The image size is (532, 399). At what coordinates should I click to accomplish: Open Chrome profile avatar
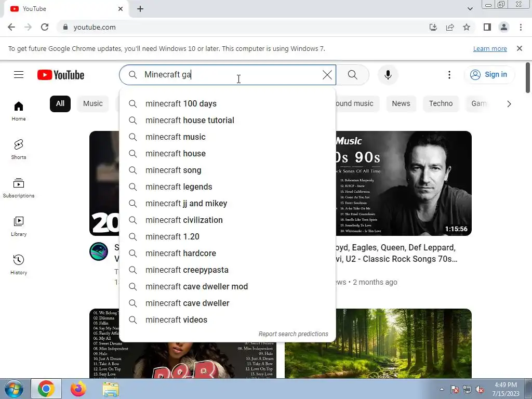pos(504,27)
